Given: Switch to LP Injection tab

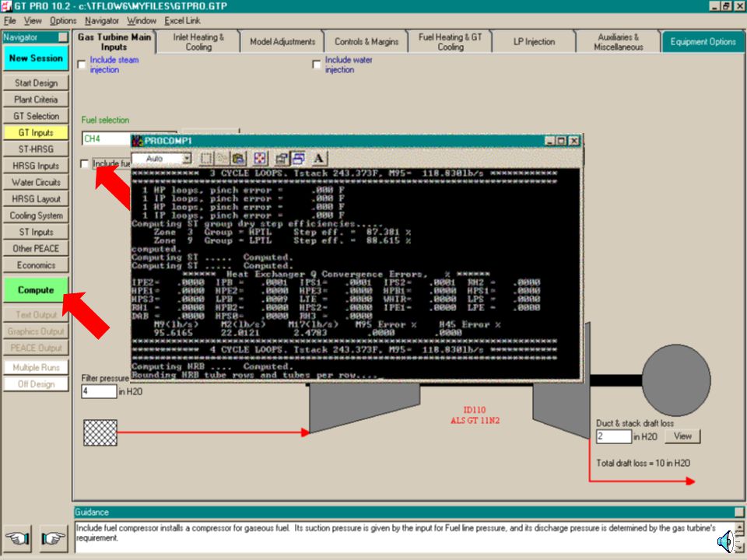Looking at the screenshot, I should (534, 42).
